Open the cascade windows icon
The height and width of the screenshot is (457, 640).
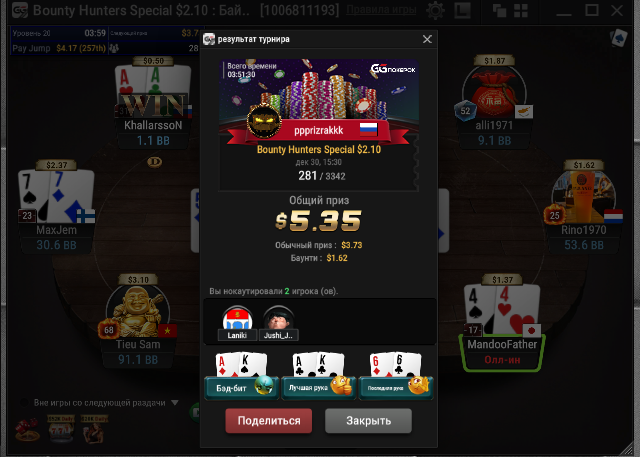point(499,11)
